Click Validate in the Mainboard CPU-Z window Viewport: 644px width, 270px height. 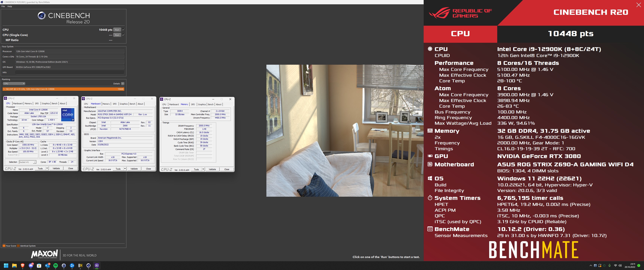(x=134, y=169)
